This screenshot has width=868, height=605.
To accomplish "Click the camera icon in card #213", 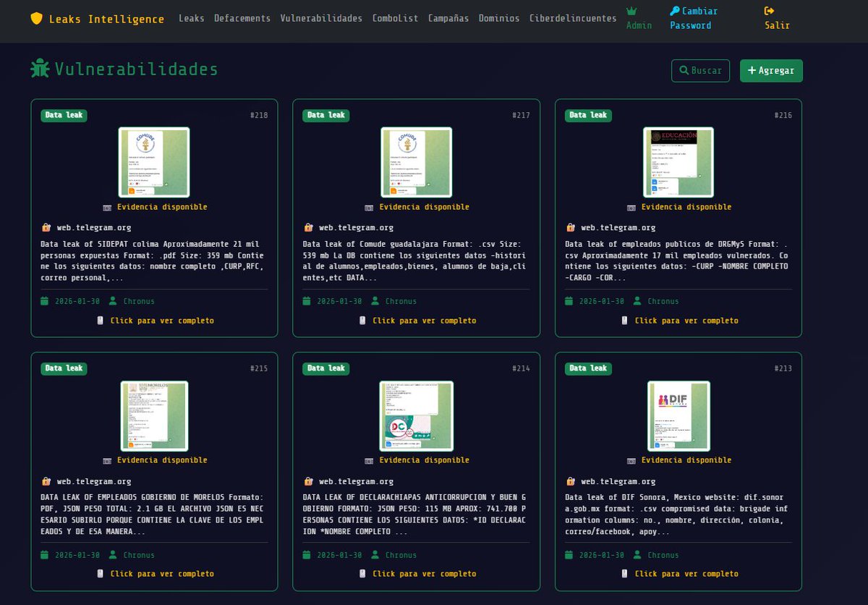I will point(631,460).
